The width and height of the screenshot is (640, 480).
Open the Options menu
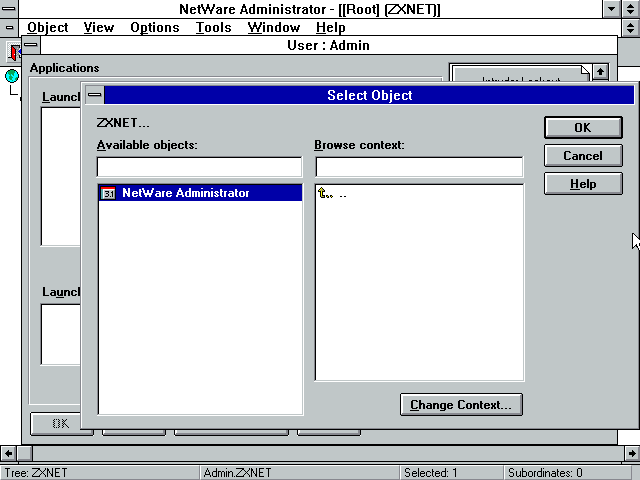pyautogui.click(x=155, y=27)
